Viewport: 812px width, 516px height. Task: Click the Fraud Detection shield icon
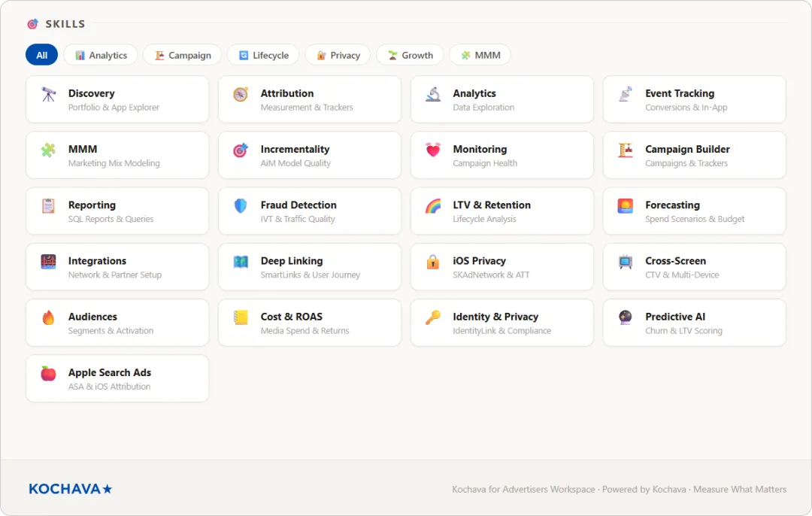coord(241,206)
